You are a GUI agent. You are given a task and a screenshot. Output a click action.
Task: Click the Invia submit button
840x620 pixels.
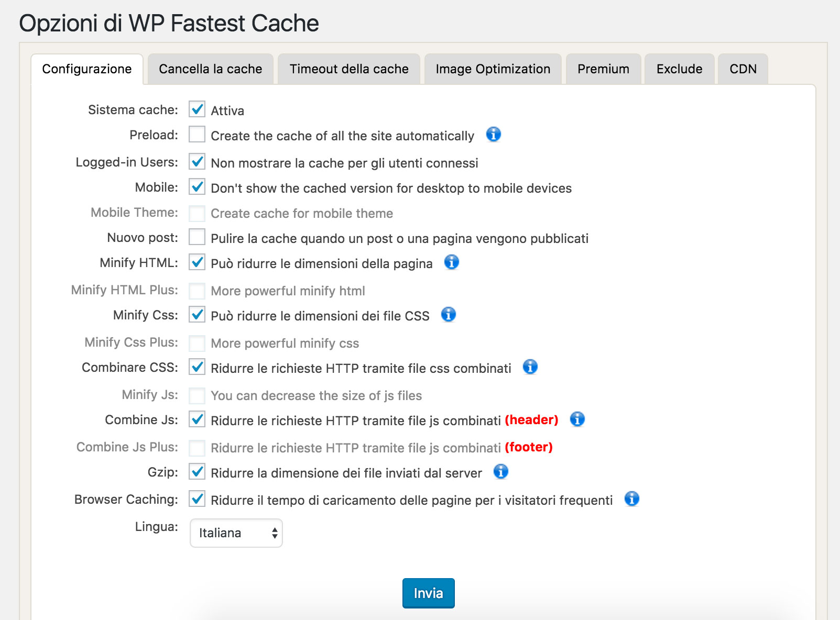[429, 593]
